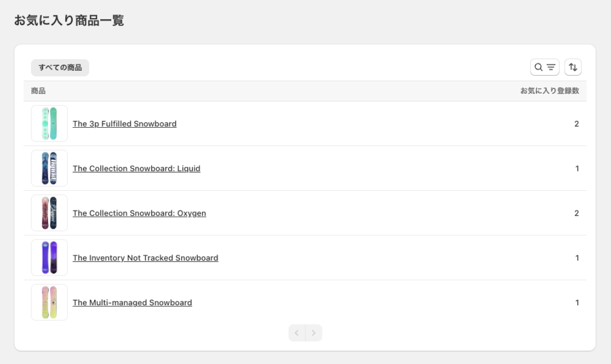Click the red Oxygen snowboard thumbnail
611x364 pixels.
tap(49, 213)
